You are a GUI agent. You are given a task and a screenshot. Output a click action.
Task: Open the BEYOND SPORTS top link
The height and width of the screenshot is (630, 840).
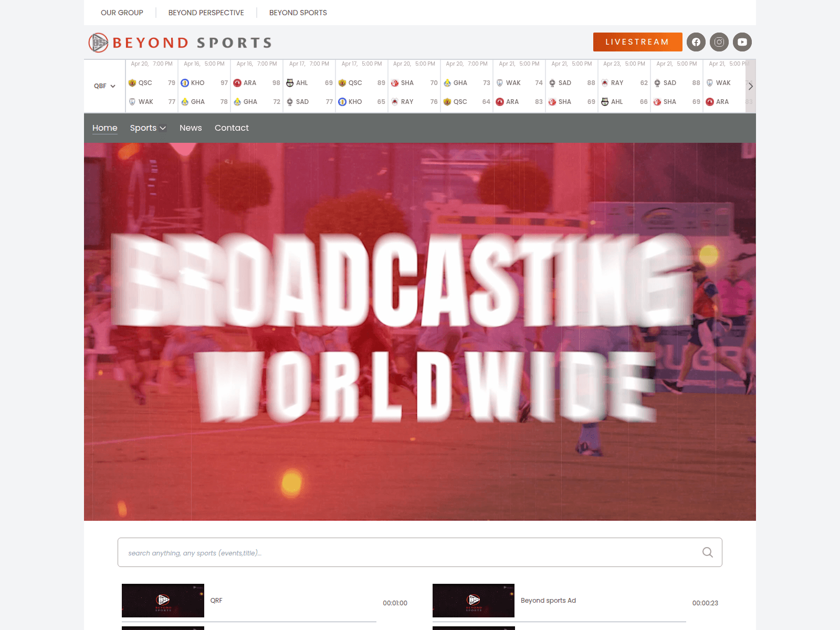click(x=298, y=13)
